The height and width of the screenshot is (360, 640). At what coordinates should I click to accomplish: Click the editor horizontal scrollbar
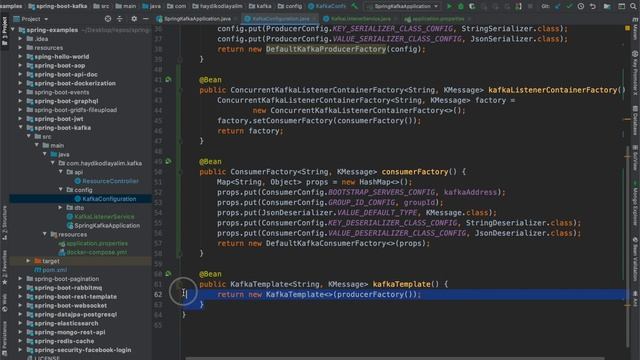pos(394,358)
